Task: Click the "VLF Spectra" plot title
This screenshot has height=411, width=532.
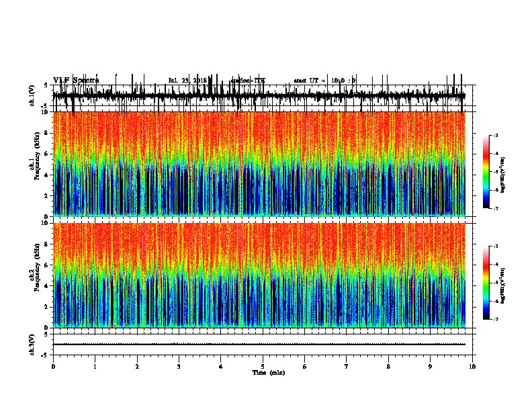Action: point(76,81)
